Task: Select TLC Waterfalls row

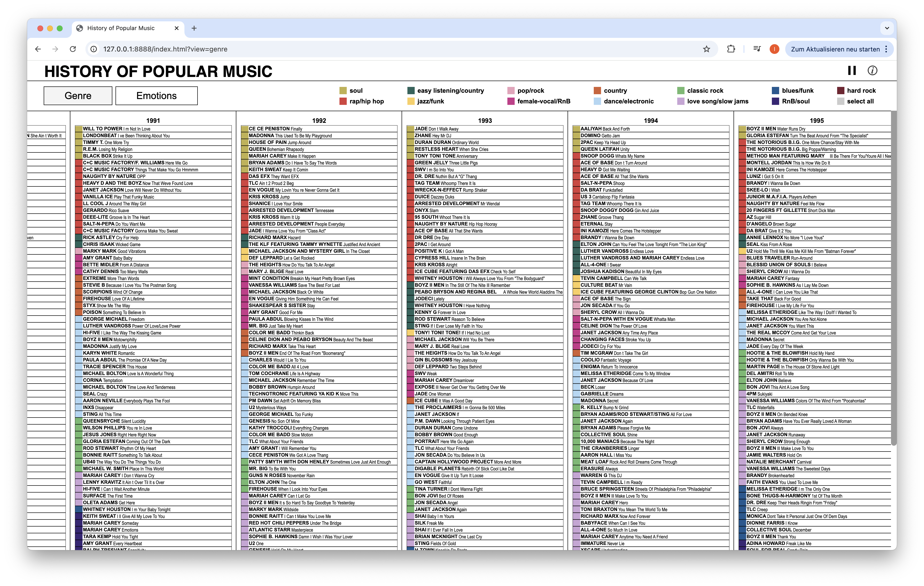Action: (x=815, y=408)
